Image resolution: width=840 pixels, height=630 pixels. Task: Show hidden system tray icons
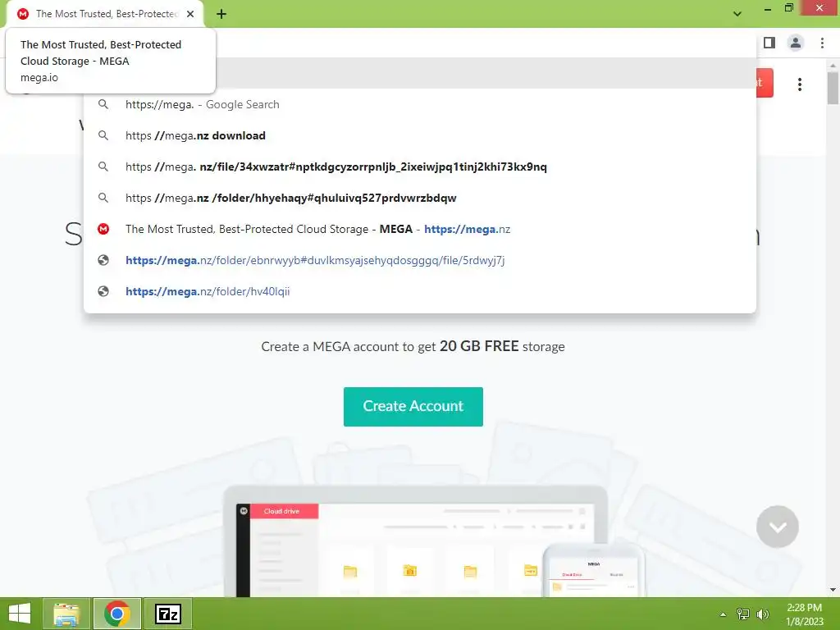(x=723, y=614)
